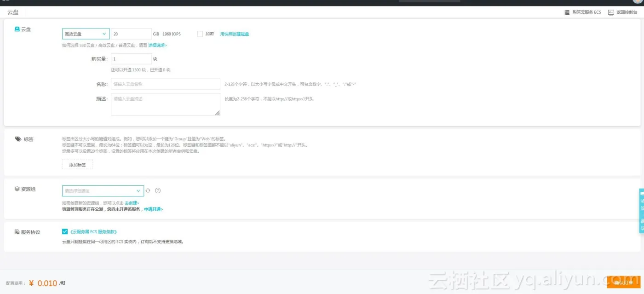This screenshot has height=294, width=644.
Task: Click the server icon next to 购买云服务 ECS
Action: [567, 12]
